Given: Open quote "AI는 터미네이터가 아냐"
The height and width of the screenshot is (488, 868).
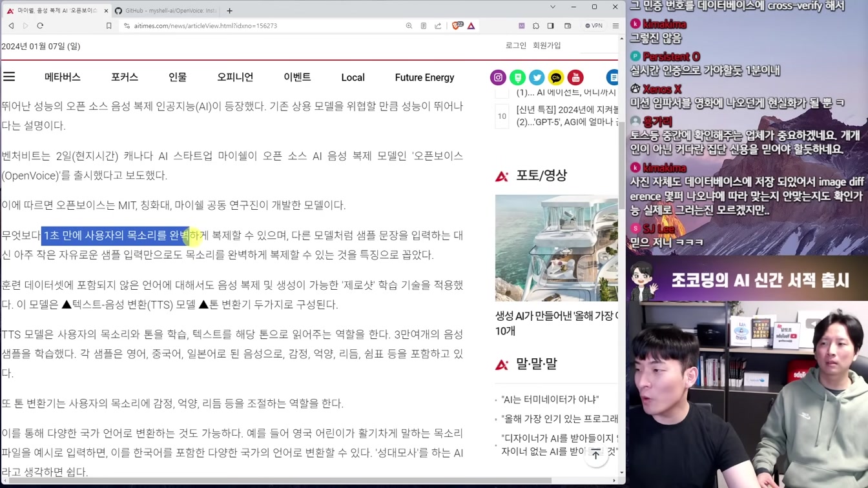Looking at the screenshot, I should tap(550, 400).
